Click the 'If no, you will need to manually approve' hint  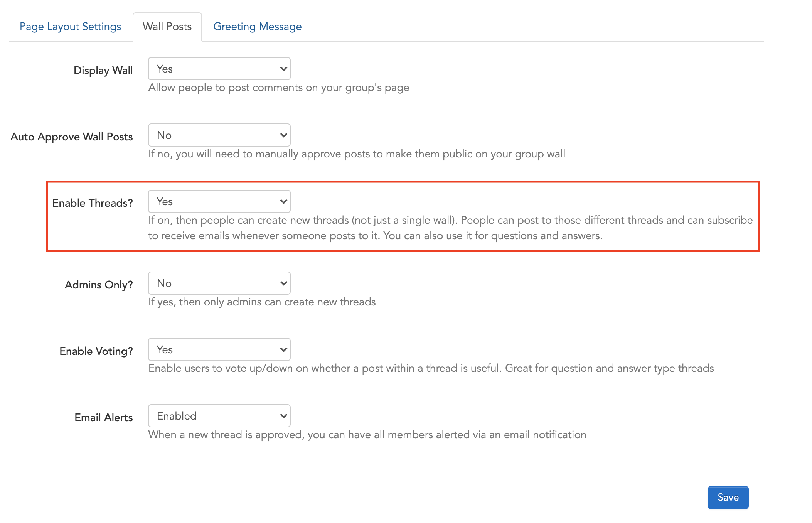(x=357, y=154)
